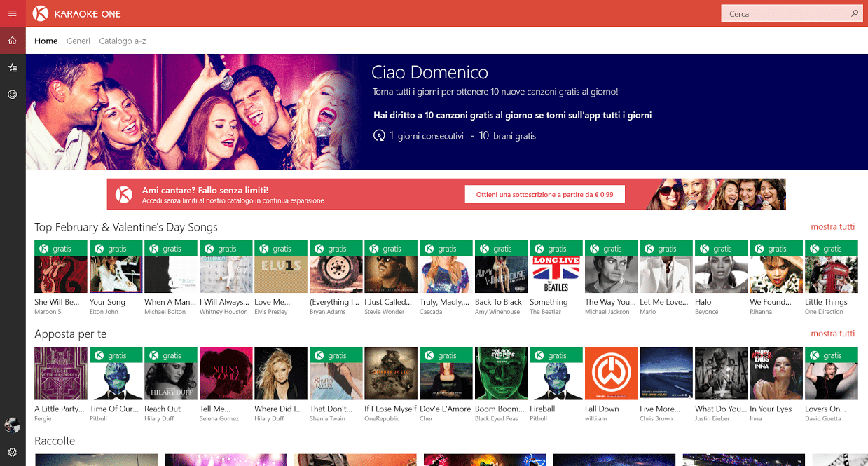
Task: Click the user avatar in sidebar
Action: click(x=12, y=425)
